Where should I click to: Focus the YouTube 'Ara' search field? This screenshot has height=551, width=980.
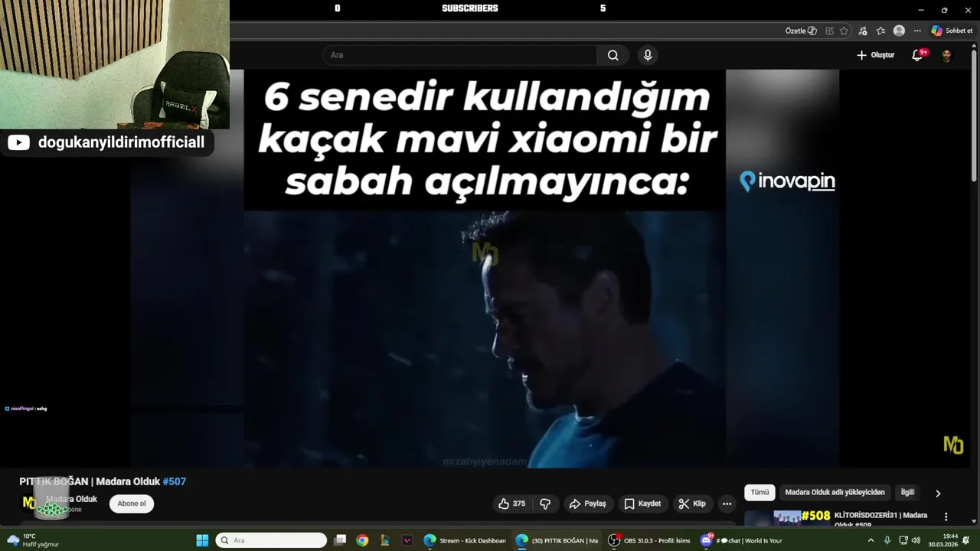459,55
